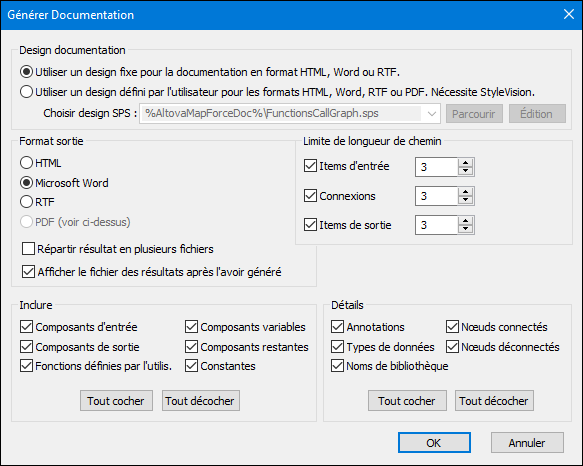This screenshot has height=466, width=583.
Task: Choose the user-defined design radio option
Action: tap(26, 92)
